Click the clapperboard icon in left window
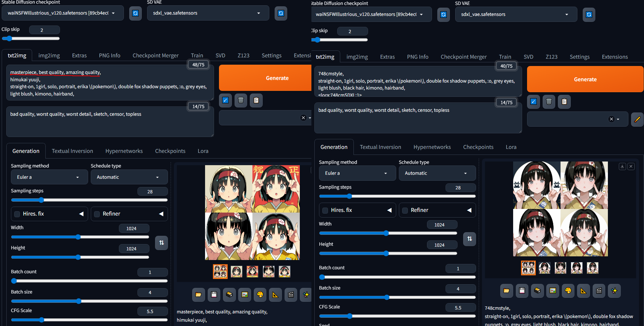 [x=291, y=294]
